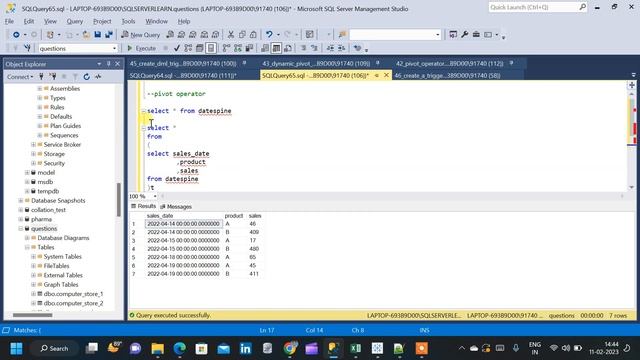Toggle Results to File output mode
The image size is (640, 360).
pyautogui.click(x=288, y=48)
